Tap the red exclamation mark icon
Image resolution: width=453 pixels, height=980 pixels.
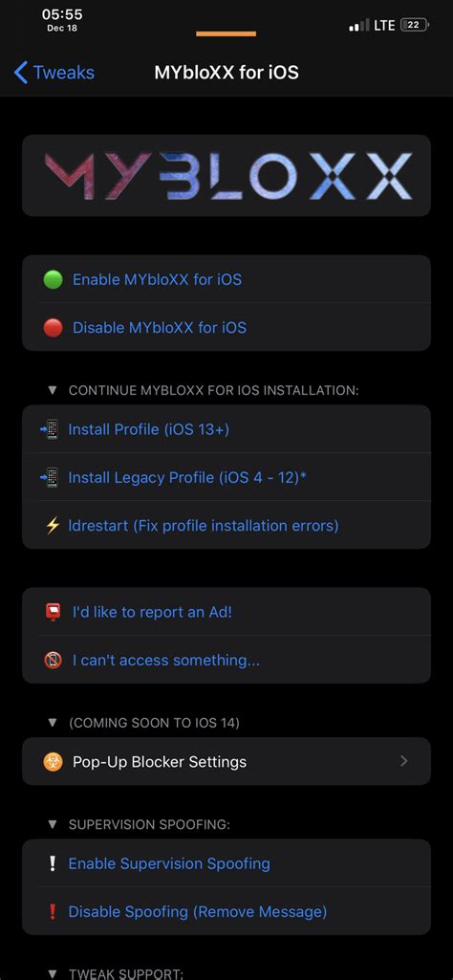[54, 912]
